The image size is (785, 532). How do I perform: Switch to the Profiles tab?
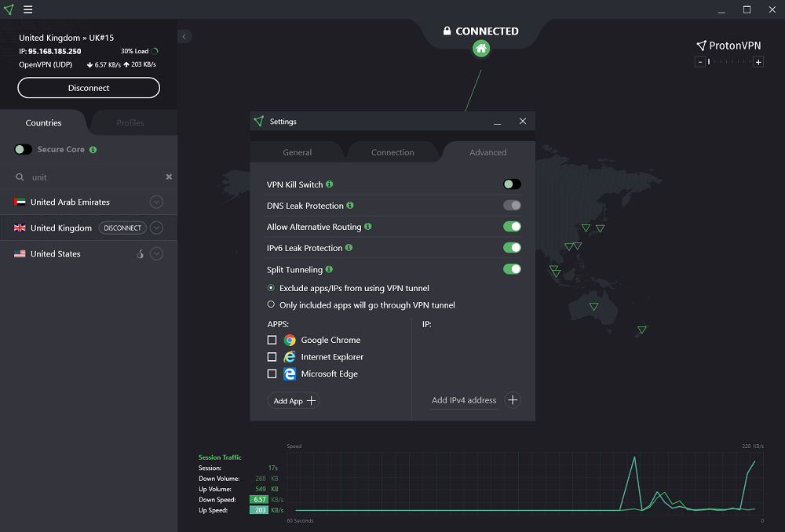(130, 122)
